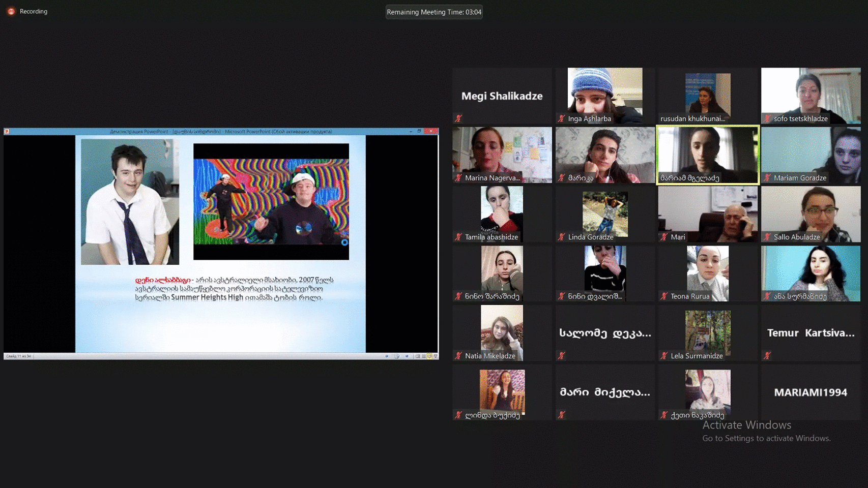868x488 pixels.
Task: Switch to Normal view in PowerPoint status bar
Action: pos(418,356)
